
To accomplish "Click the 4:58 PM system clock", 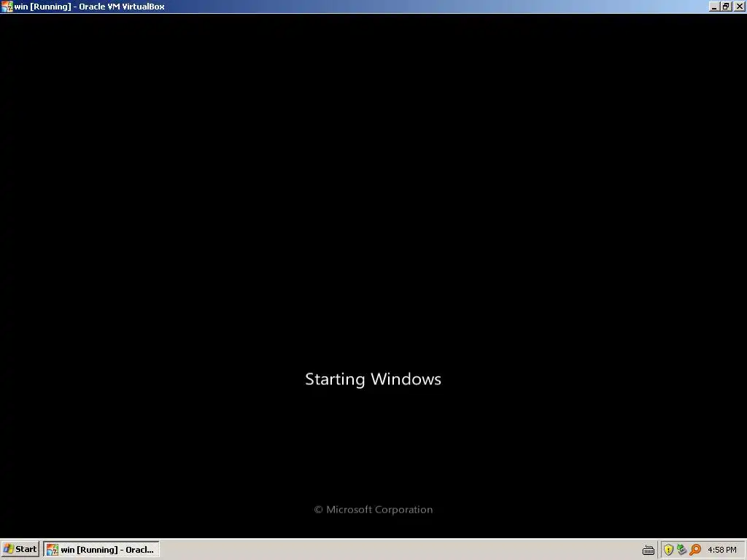I will coord(721,550).
